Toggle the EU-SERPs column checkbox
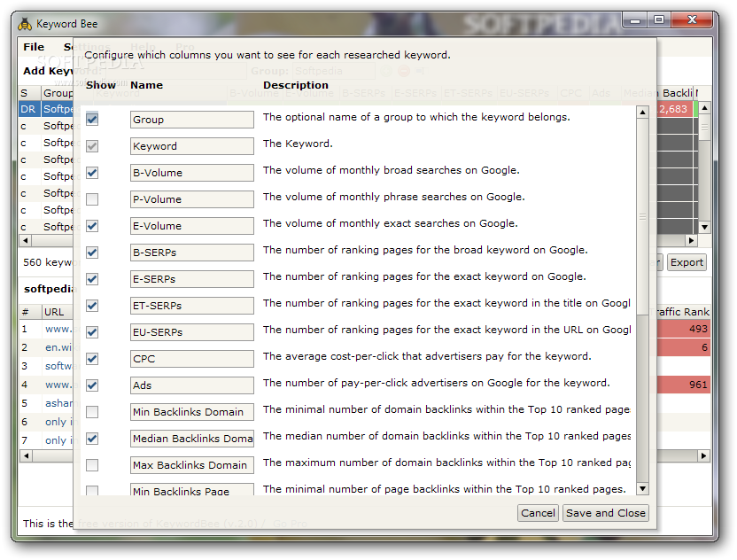Viewport: 737px width, 560px height. (92, 332)
